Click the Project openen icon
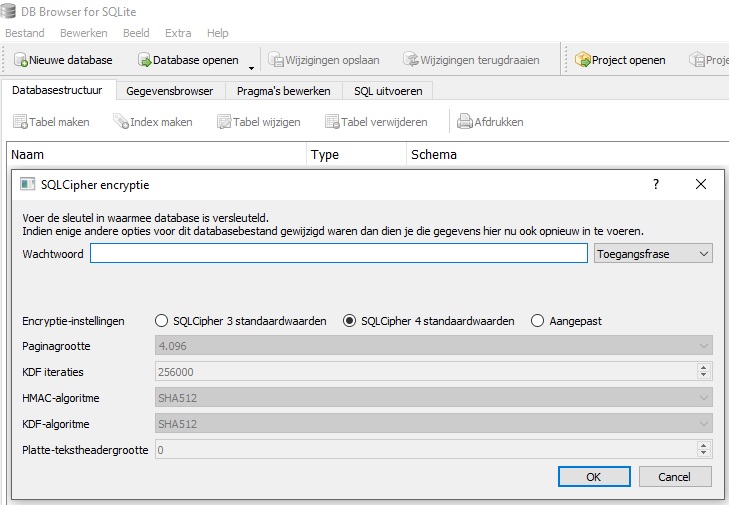The width and height of the screenshot is (729, 505). click(x=583, y=60)
